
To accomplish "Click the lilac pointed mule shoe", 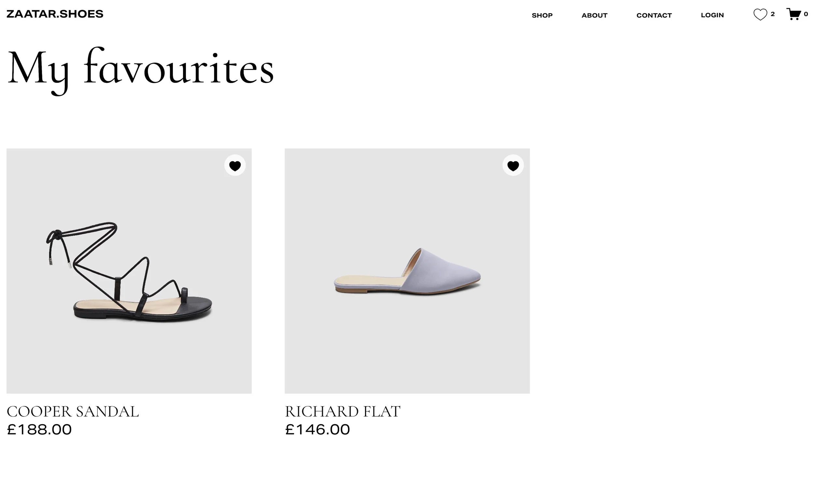I will (x=407, y=271).
